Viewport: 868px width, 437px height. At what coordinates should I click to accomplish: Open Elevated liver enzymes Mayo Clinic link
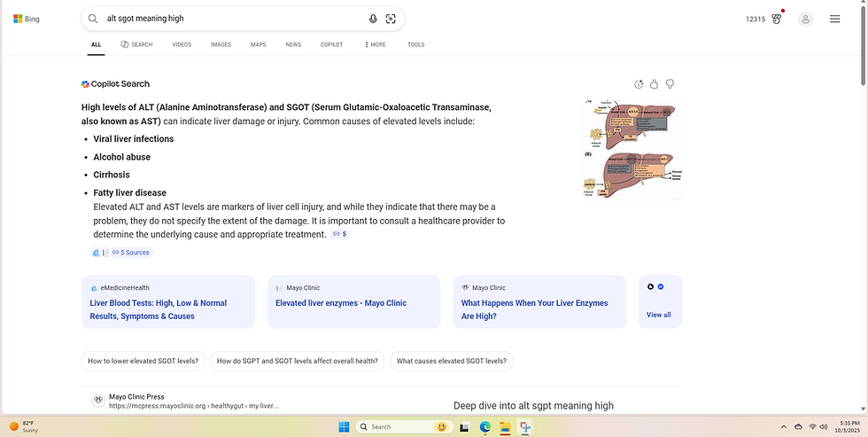point(341,303)
